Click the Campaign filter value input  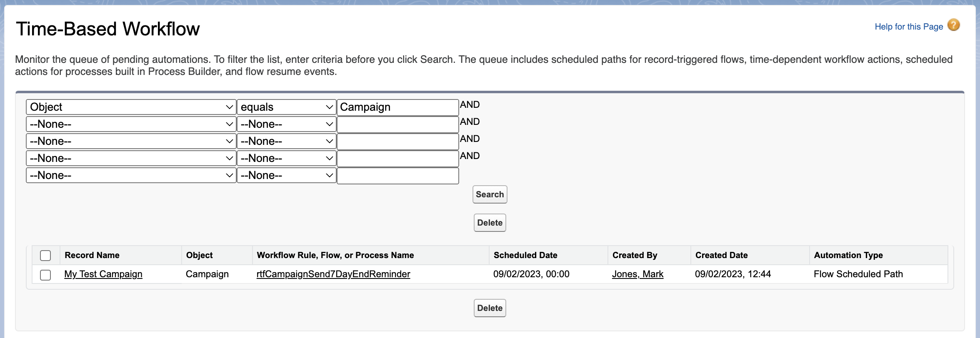pos(398,107)
